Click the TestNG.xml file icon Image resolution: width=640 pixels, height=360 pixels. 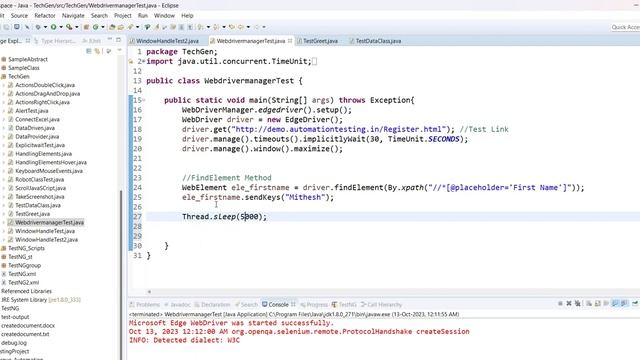pyautogui.click(x=4, y=274)
